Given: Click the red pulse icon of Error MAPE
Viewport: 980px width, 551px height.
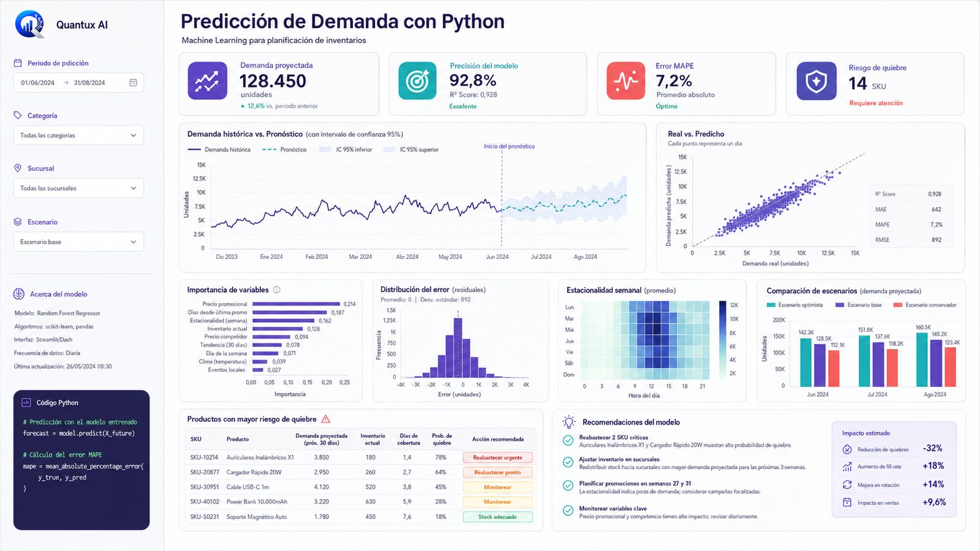Looking at the screenshot, I should click(626, 81).
